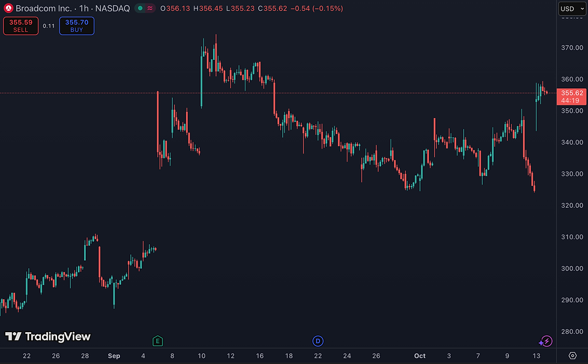Click the pink approximate-data indicator icon
Viewport: 588px width, 364px height.
tap(150, 8)
